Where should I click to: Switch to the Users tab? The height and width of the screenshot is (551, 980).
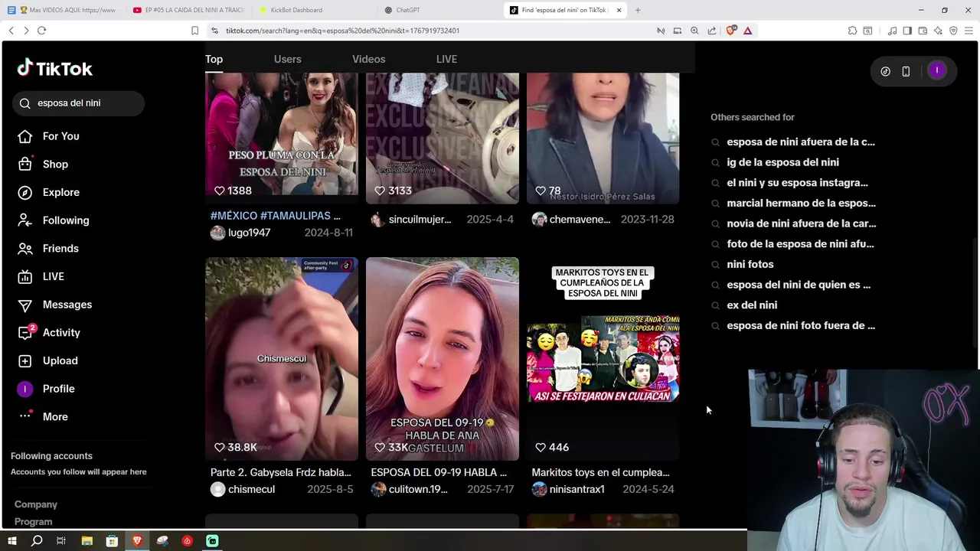click(x=287, y=59)
